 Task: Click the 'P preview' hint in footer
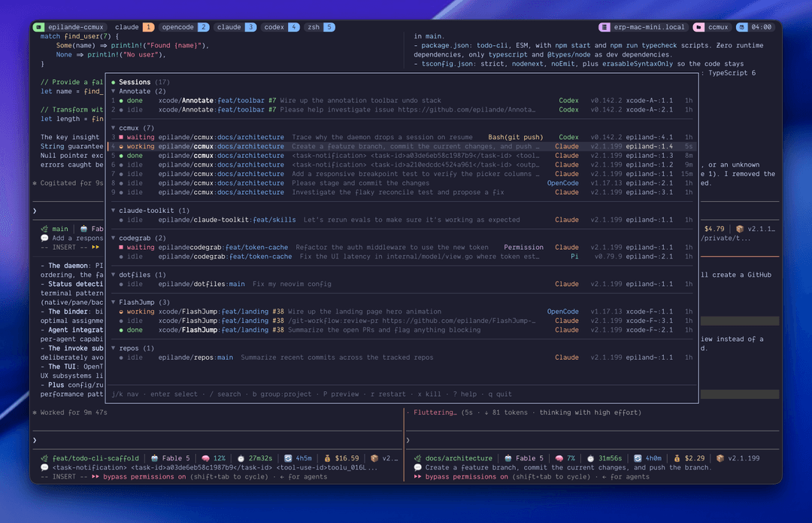click(x=341, y=394)
